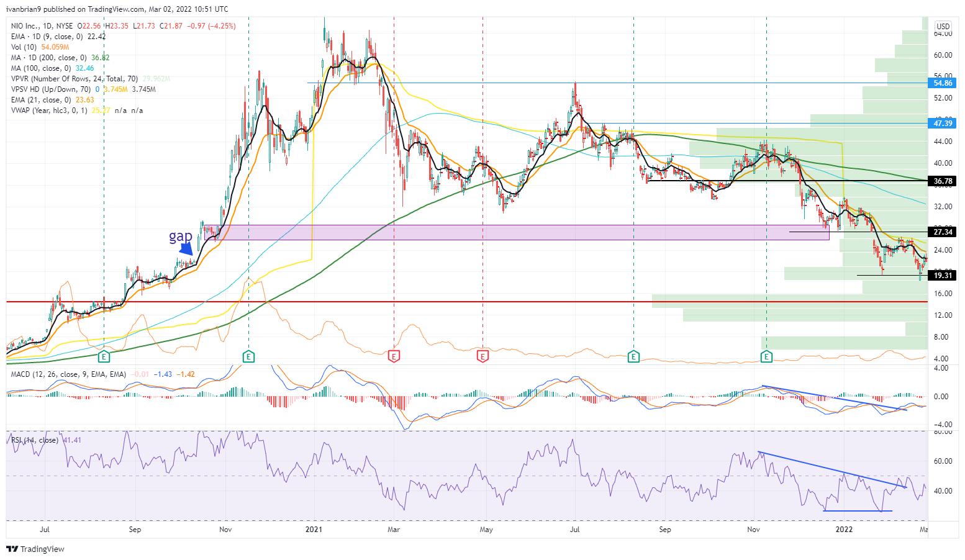Image resolution: width=965 pixels, height=560 pixels.
Task: Click the 56.00 price axis label
Action: (943, 76)
